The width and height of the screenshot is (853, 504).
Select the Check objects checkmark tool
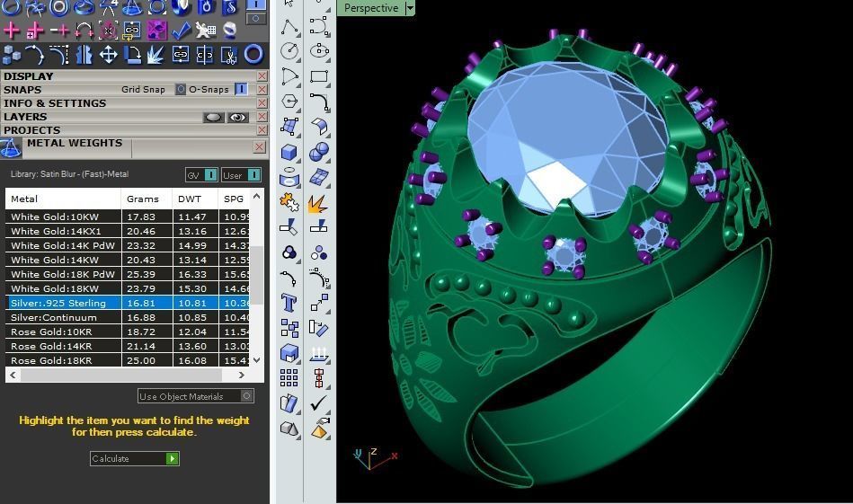(x=319, y=402)
